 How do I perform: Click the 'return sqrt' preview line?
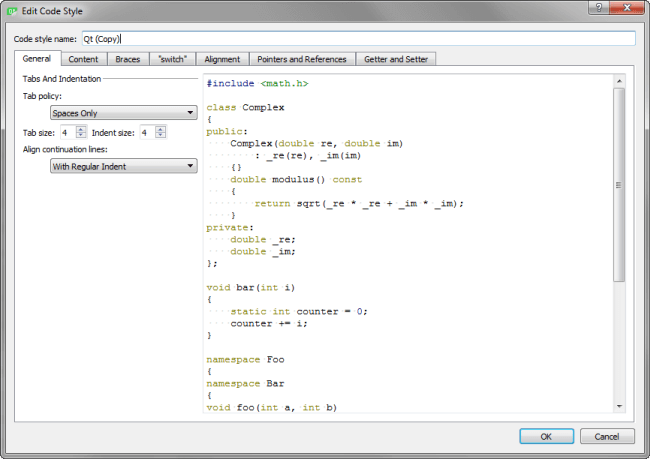point(359,204)
